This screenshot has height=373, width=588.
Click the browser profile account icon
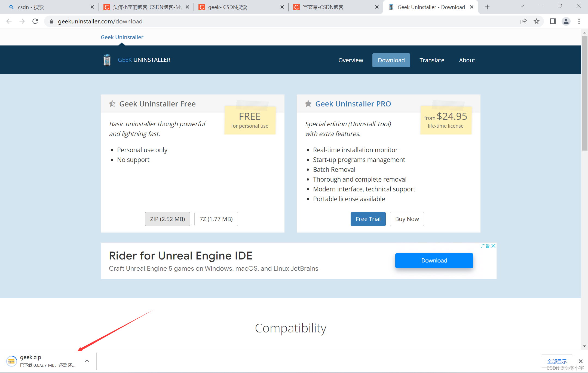(x=566, y=22)
